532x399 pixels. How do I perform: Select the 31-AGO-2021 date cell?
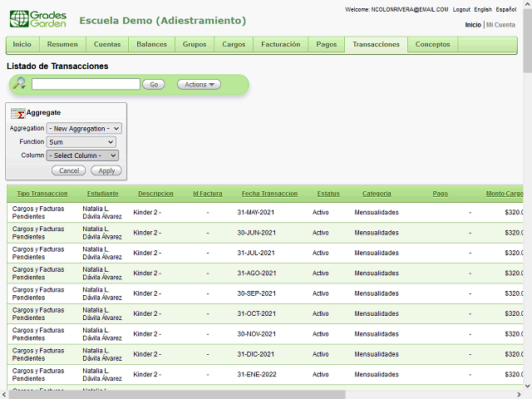click(257, 273)
